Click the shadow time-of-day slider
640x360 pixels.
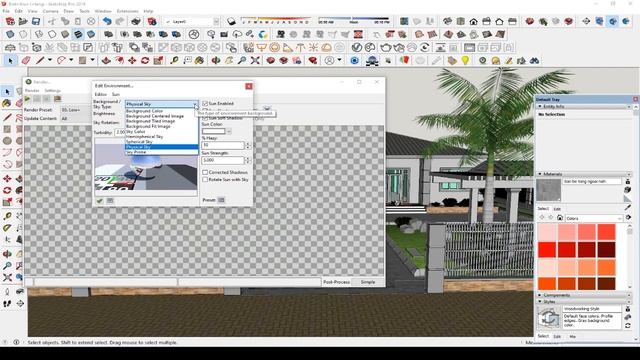coord(354,19)
